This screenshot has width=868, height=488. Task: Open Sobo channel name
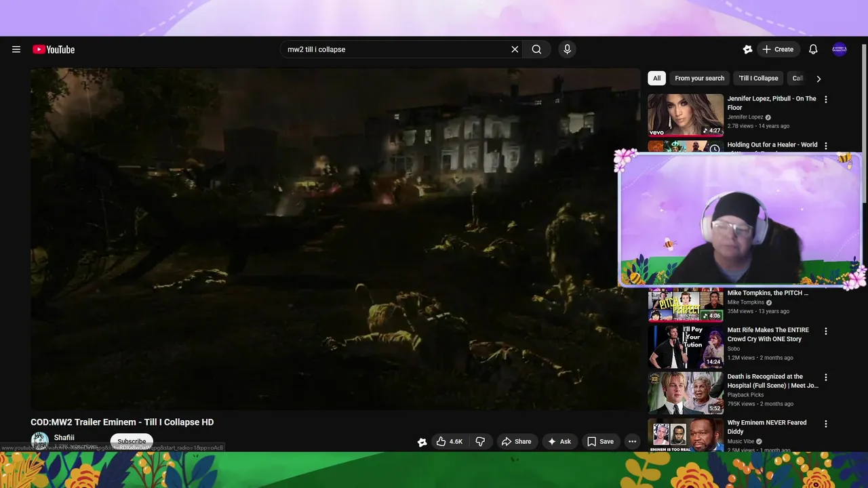734,348
